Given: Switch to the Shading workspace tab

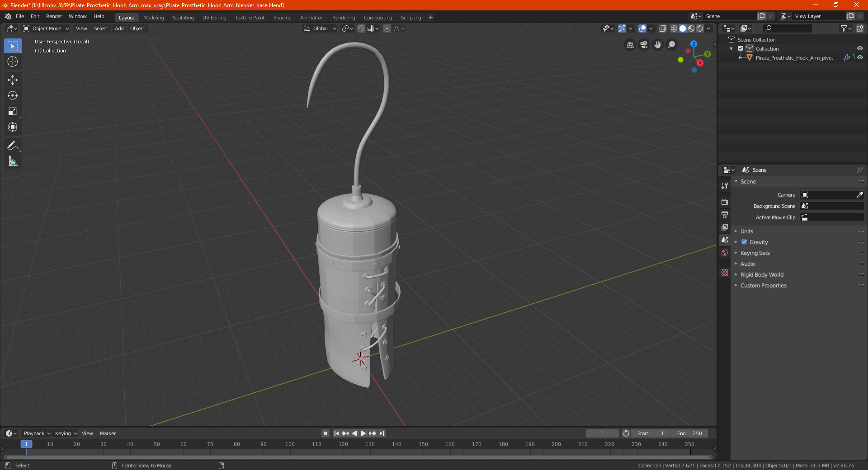Looking at the screenshot, I should click(282, 18).
